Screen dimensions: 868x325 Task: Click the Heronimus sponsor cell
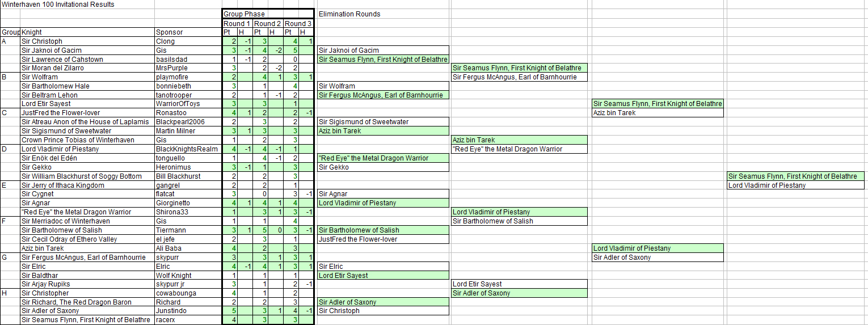click(x=172, y=167)
